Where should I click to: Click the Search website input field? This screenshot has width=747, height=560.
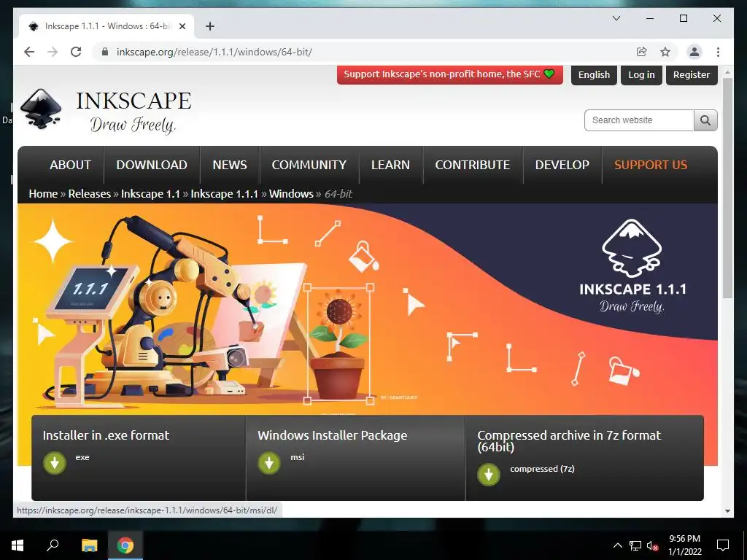pos(639,120)
